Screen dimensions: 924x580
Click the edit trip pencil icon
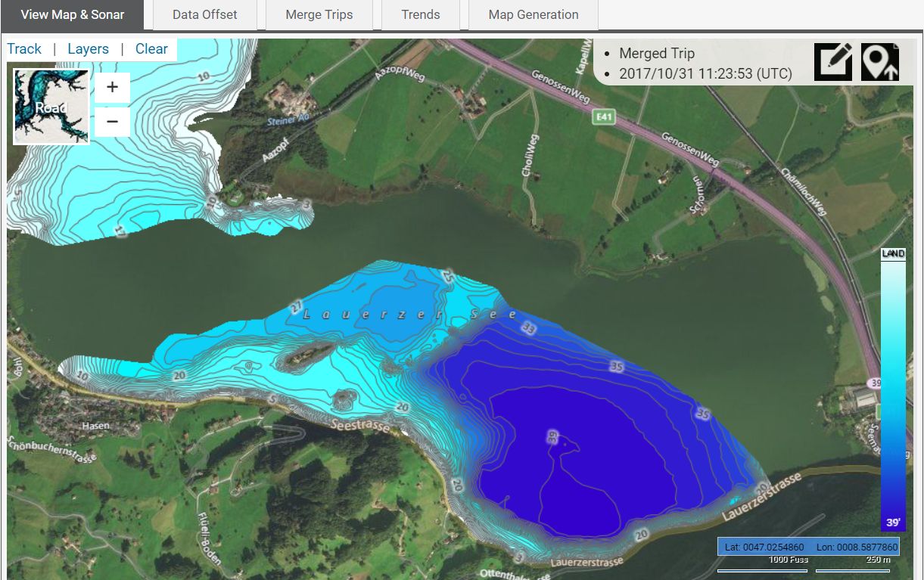[833, 62]
